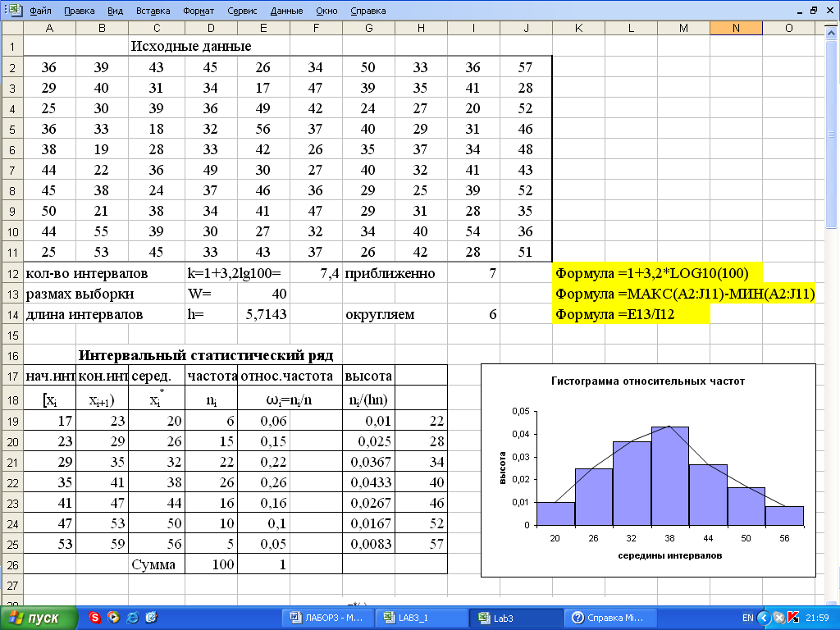
Task: Click the histogram bar at 20
Action: coord(555,514)
